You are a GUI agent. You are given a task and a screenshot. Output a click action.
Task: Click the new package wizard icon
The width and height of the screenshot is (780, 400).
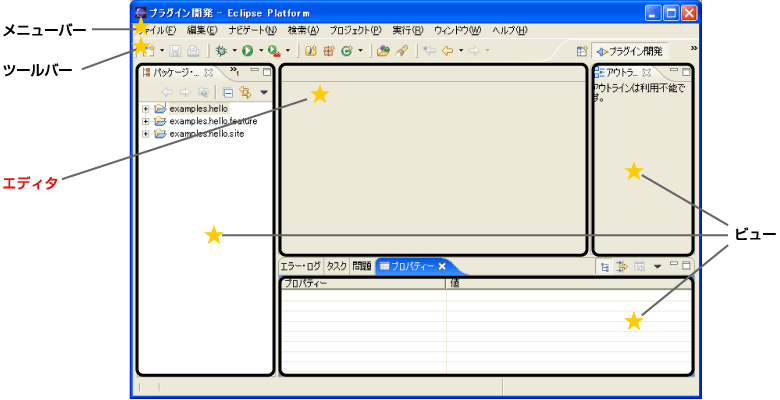pyautogui.click(x=329, y=51)
